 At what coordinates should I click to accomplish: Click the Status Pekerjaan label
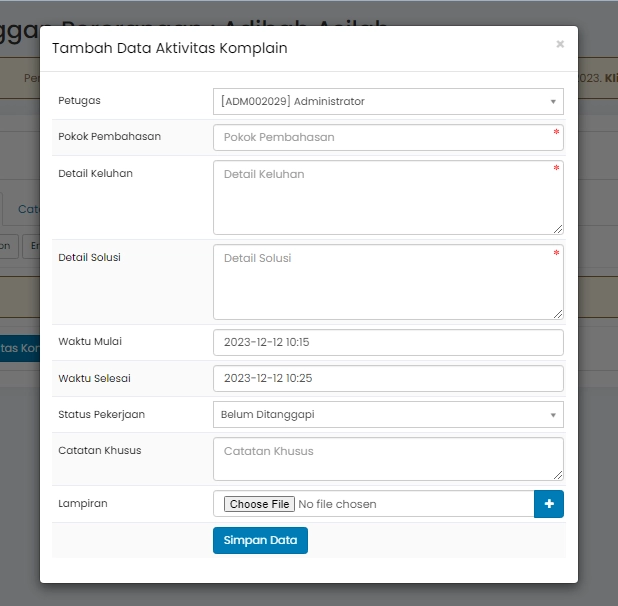point(100,414)
